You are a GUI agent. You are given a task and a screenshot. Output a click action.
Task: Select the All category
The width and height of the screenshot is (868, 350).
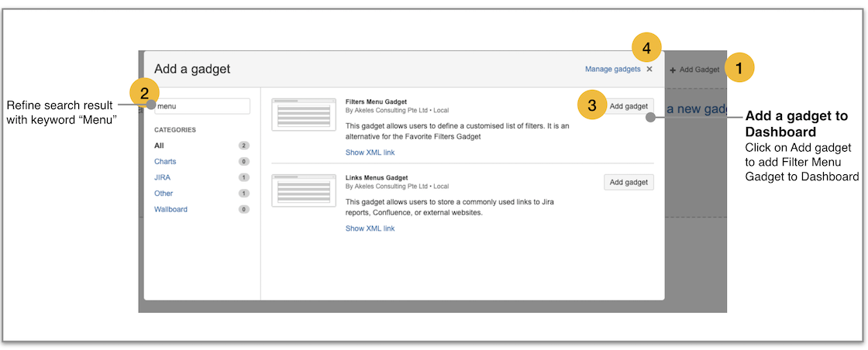click(x=159, y=146)
